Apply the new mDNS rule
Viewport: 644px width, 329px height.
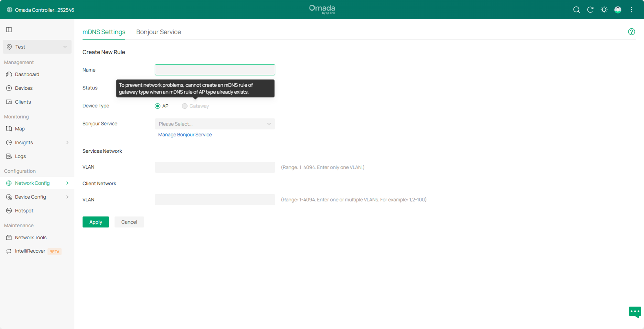[96, 222]
